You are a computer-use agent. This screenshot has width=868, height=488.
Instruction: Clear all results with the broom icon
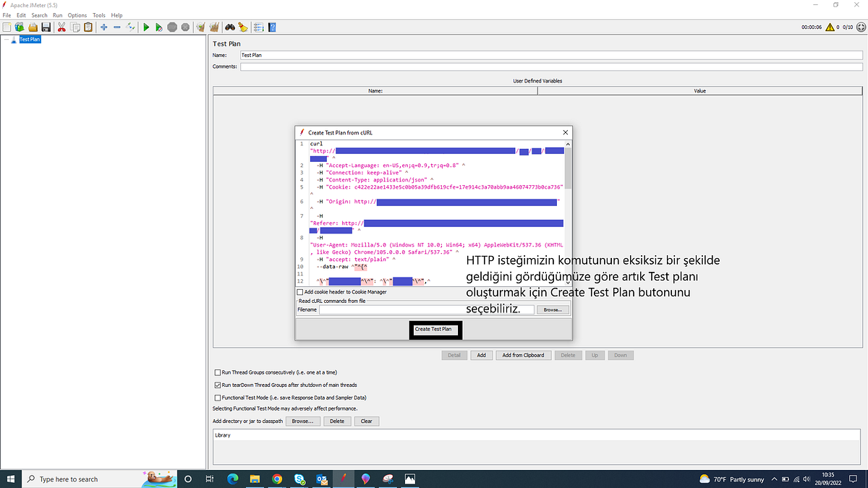(214, 27)
